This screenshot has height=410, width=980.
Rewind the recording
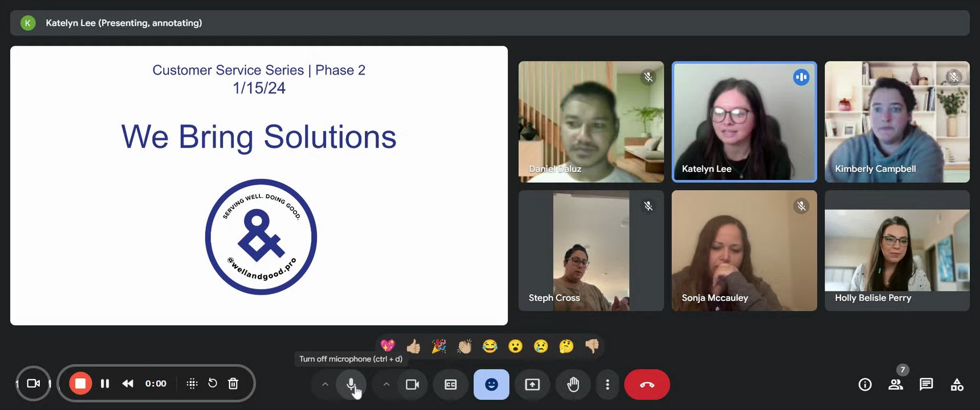(x=128, y=384)
